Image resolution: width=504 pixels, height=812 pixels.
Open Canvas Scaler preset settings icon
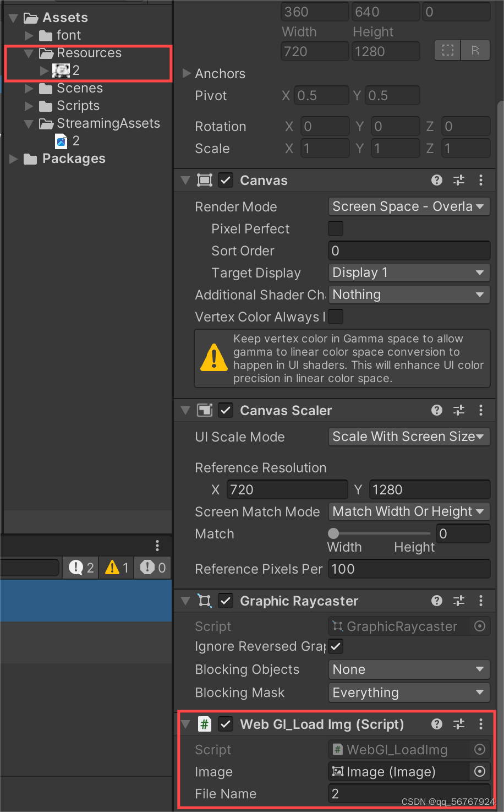pyautogui.click(x=459, y=410)
